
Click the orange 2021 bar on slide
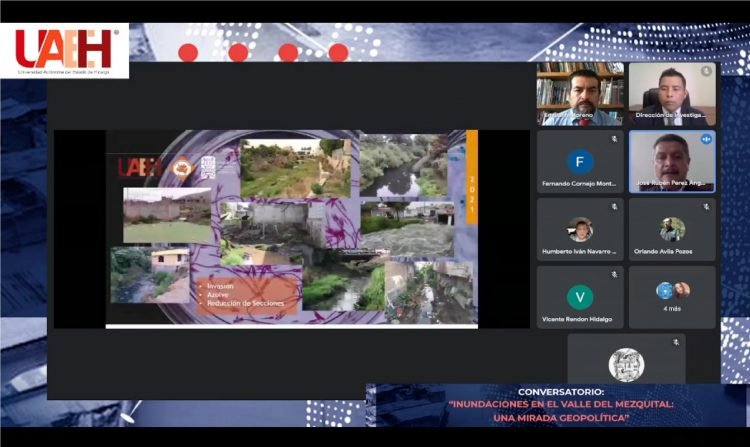472,180
